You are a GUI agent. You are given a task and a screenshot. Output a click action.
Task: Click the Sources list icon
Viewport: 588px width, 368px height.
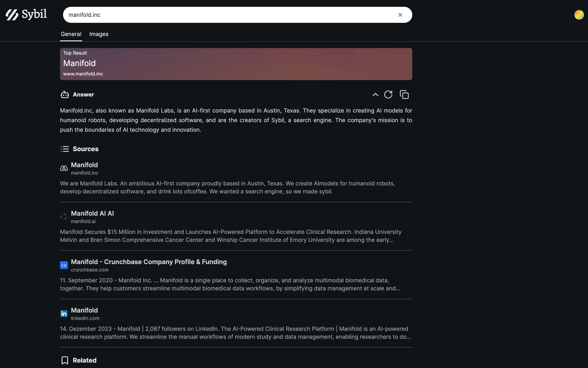point(65,149)
